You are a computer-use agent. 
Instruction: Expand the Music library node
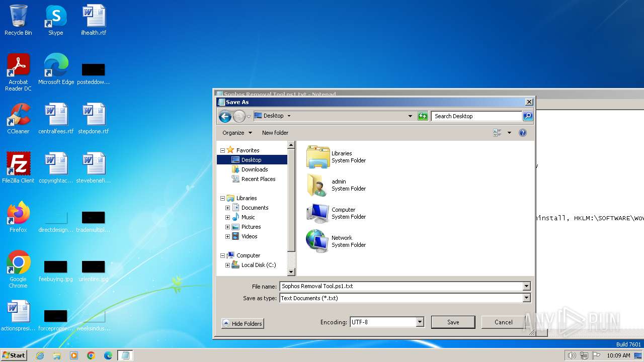click(x=227, y=217)
